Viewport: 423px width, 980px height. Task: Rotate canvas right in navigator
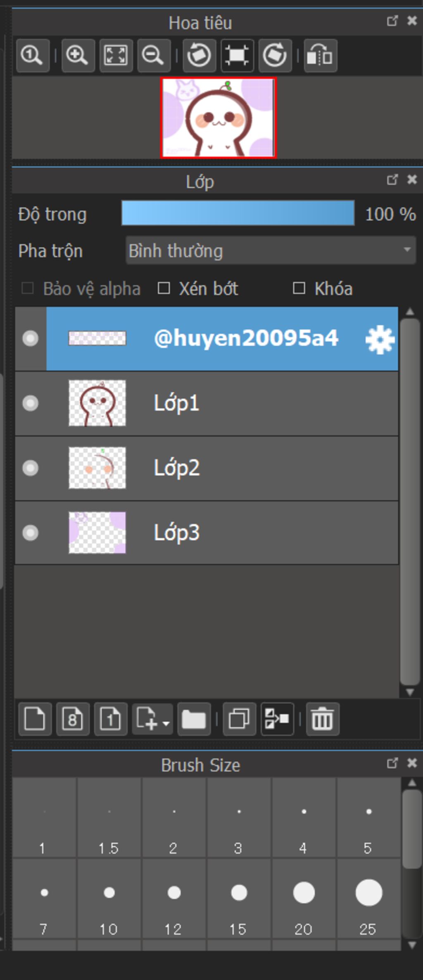(275, 56)
